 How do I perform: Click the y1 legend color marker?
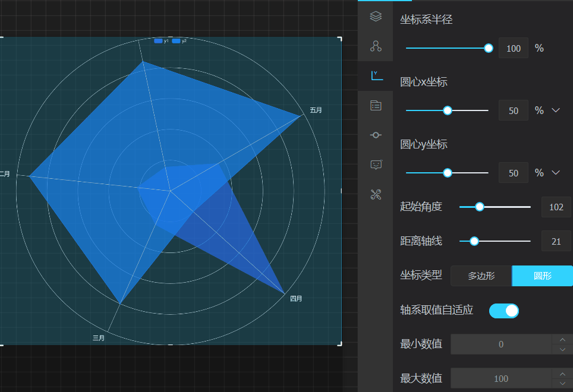(158, 41)
